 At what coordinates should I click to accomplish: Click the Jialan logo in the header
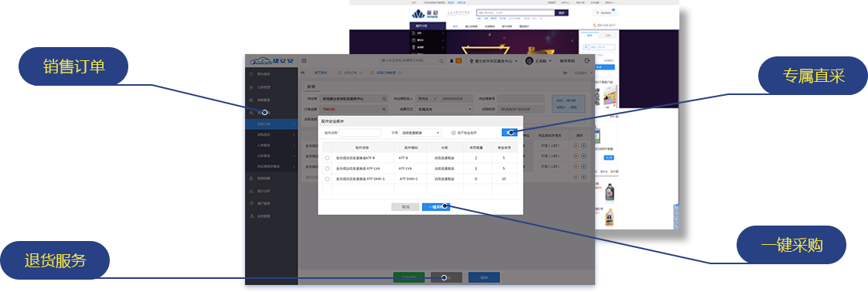271,61
